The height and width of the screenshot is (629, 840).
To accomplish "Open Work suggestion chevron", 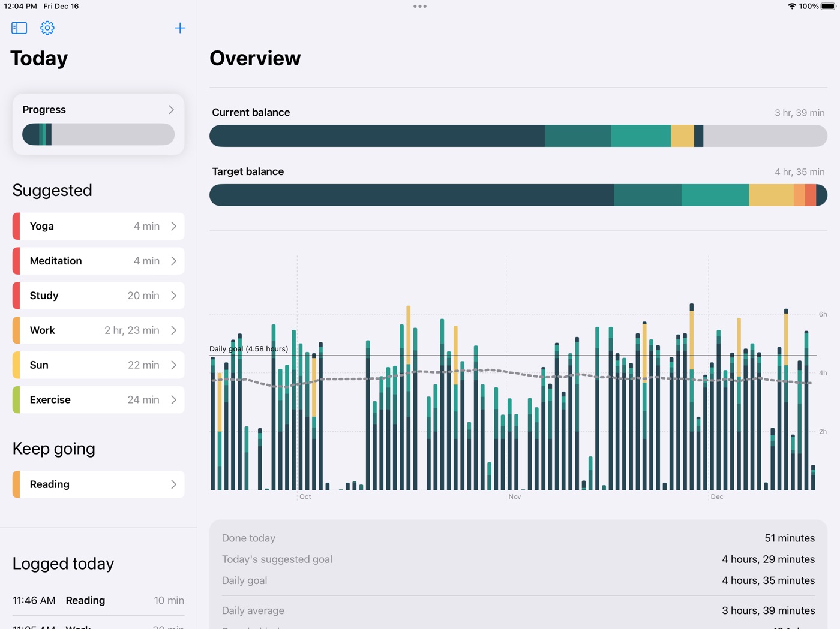I will 173,330.
